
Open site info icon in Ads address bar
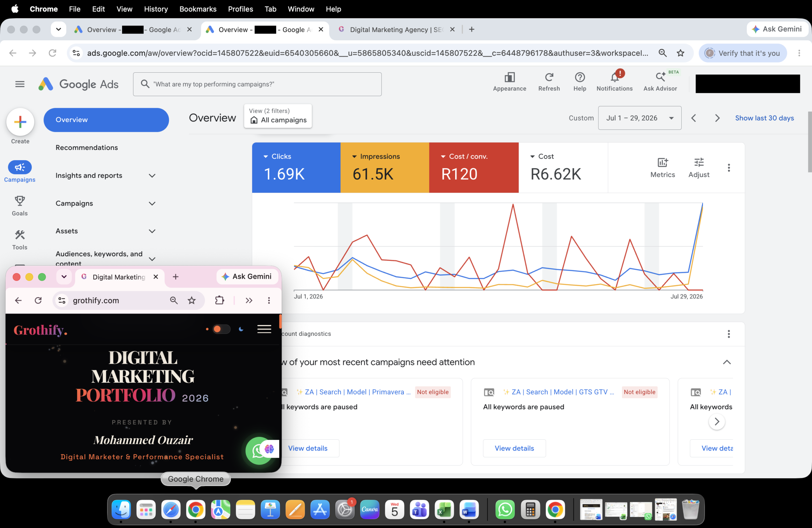[76, 53]
